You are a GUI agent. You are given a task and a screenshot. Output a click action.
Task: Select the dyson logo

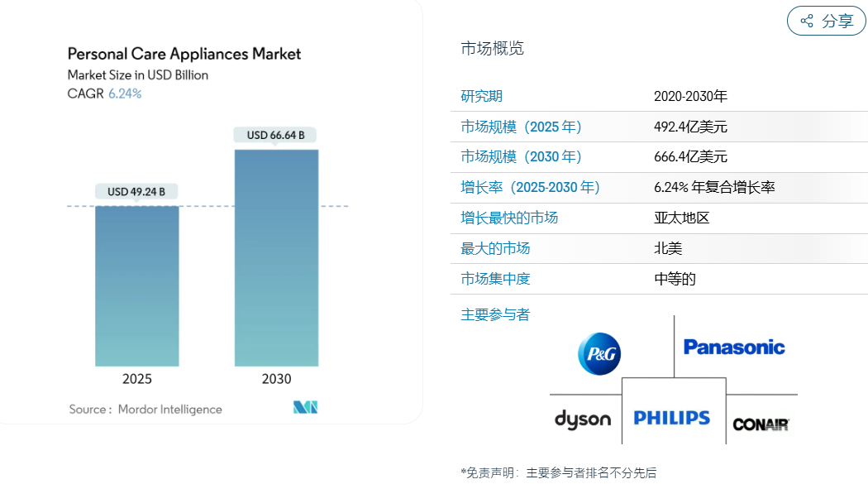(582, 419)
